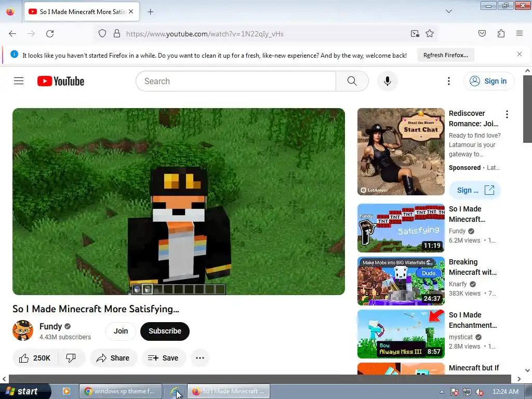Subscribe to Fundy channel
Viewport: 532px width, 399px height.
point(165,331)
